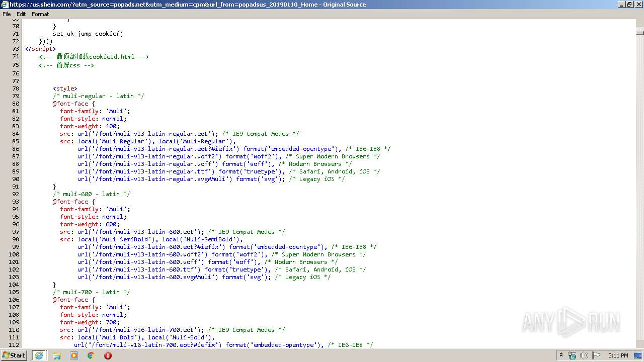Click the 'muli-regular - latin' comment
Image resolution: width=644 pixels, height=362 pixels.
(99, 96)
